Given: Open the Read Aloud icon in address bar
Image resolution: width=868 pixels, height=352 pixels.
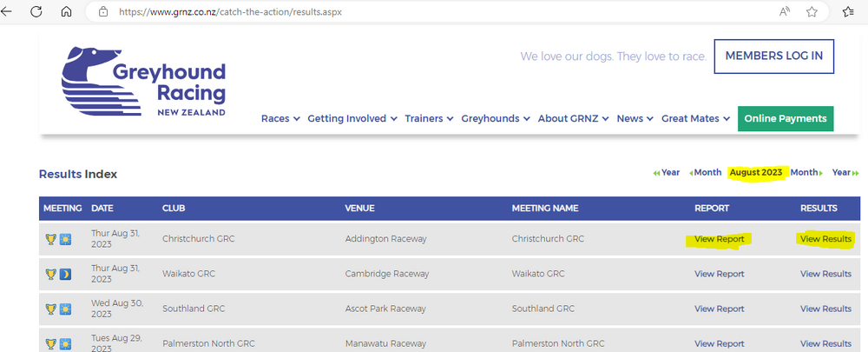Looking at the screenshot, I should pos(784,12).
